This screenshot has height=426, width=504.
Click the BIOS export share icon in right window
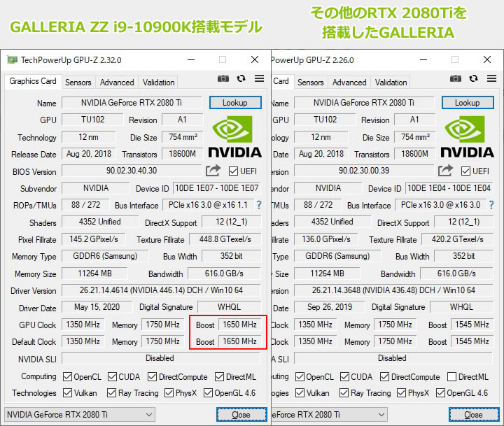tap(445, 170)
